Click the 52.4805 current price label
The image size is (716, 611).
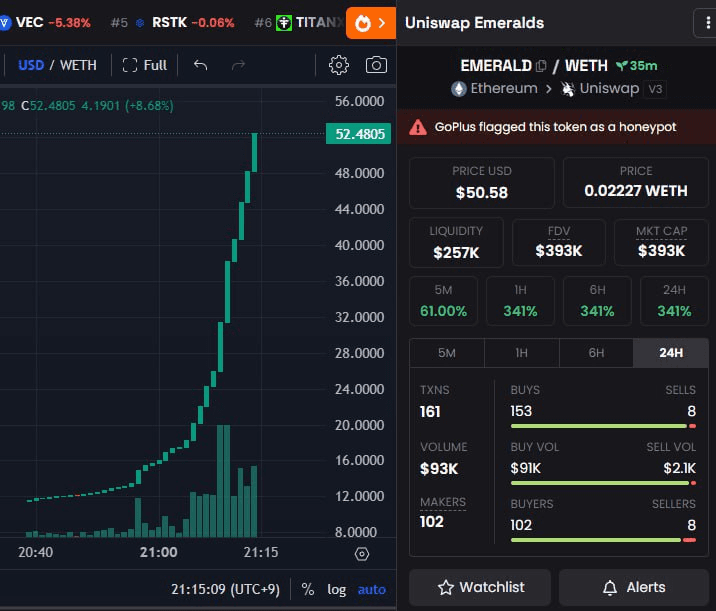(358, 134)
